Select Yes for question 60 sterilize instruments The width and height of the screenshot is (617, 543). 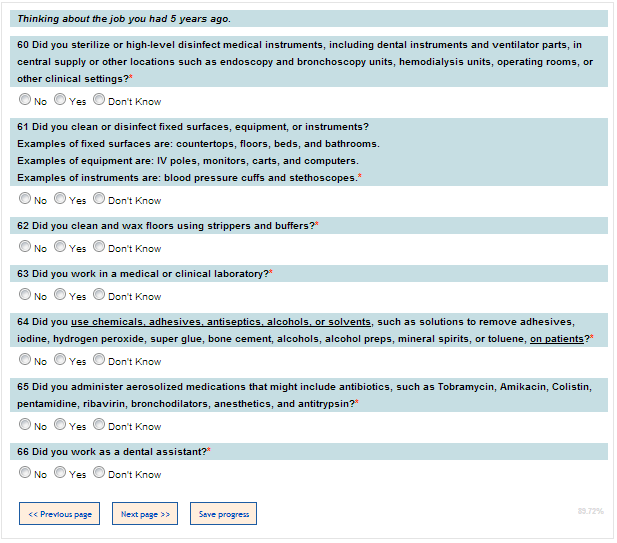(60, 100)
